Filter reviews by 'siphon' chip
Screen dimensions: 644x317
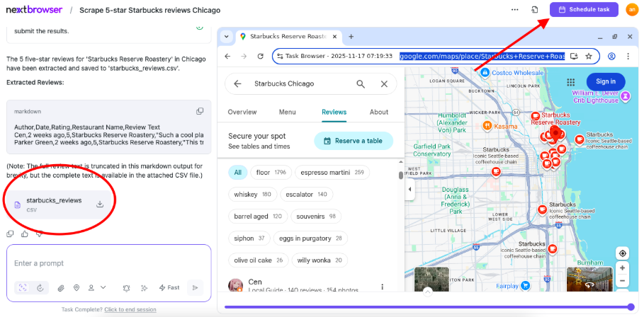pyautogui.click(x=249, y=238)
